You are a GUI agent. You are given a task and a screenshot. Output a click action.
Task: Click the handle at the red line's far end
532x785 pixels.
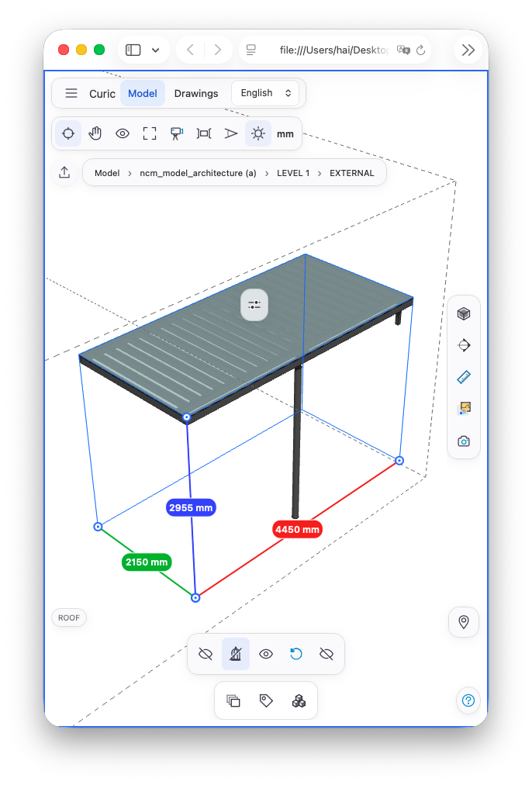pos(399,461)
